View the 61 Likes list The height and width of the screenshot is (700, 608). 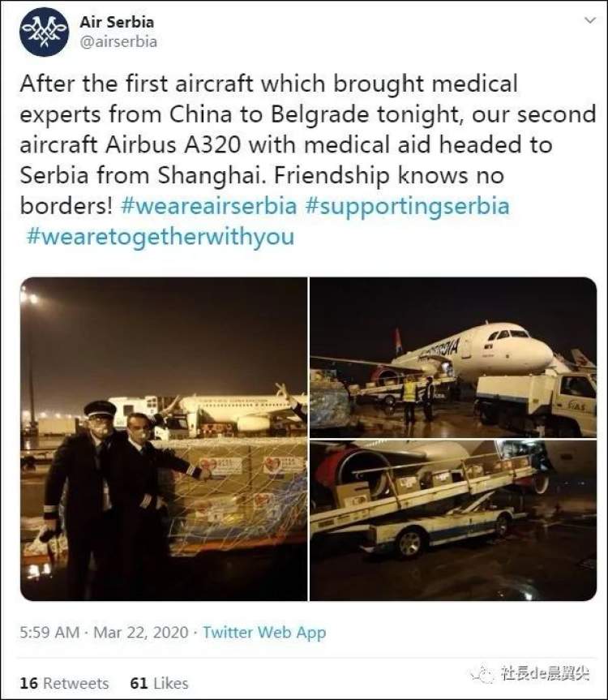pos(159,683)
